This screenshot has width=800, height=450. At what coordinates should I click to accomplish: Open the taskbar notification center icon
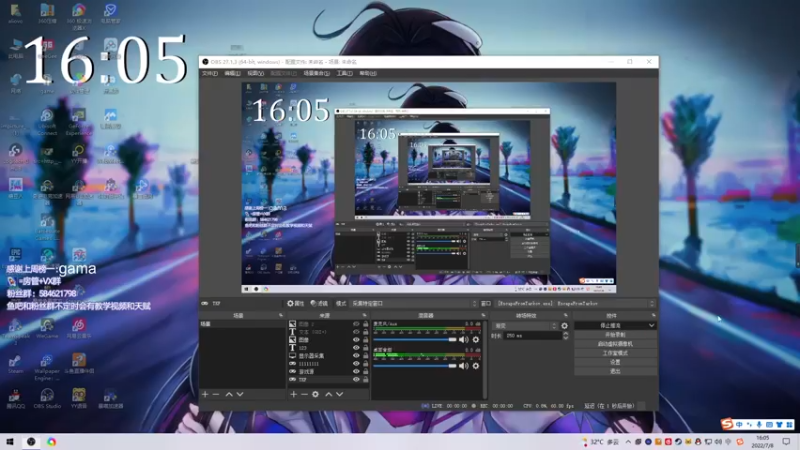click(786, 442)
